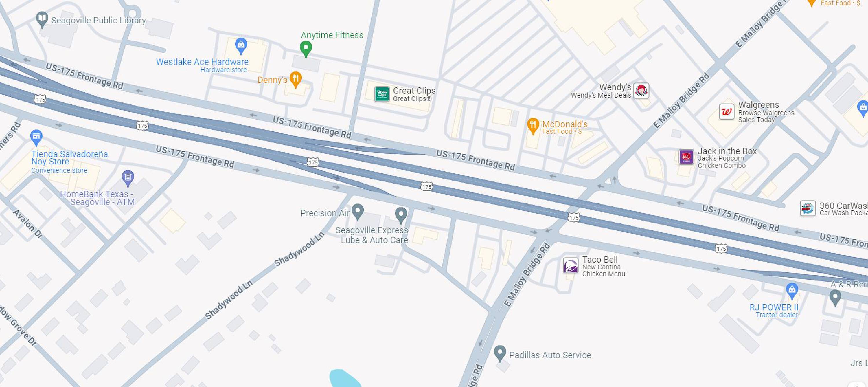Click the Browse Walgreens Sales Today text
Image resolution: width=868 pixels, height=387 pixels.
pyautogui.click(x=766, y=116)
